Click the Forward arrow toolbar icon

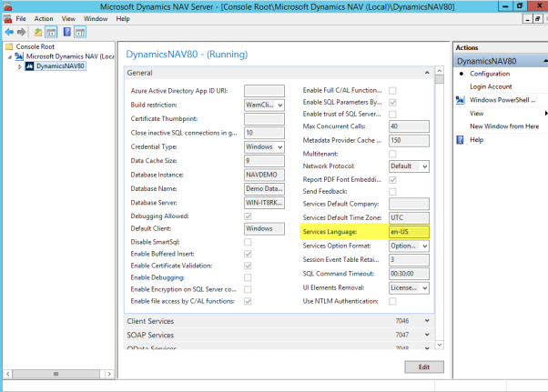pos(22,32)
